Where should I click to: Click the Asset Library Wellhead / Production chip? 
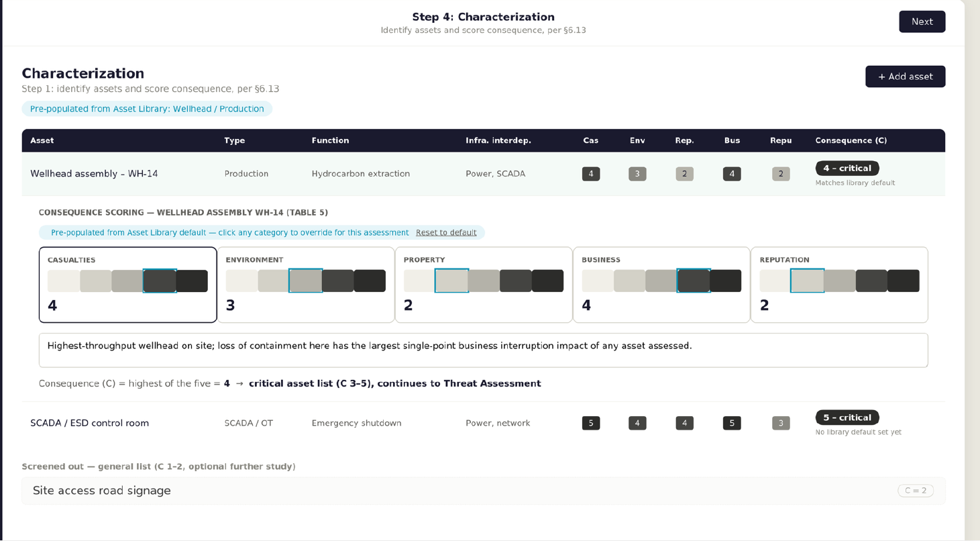click(147, 109)
